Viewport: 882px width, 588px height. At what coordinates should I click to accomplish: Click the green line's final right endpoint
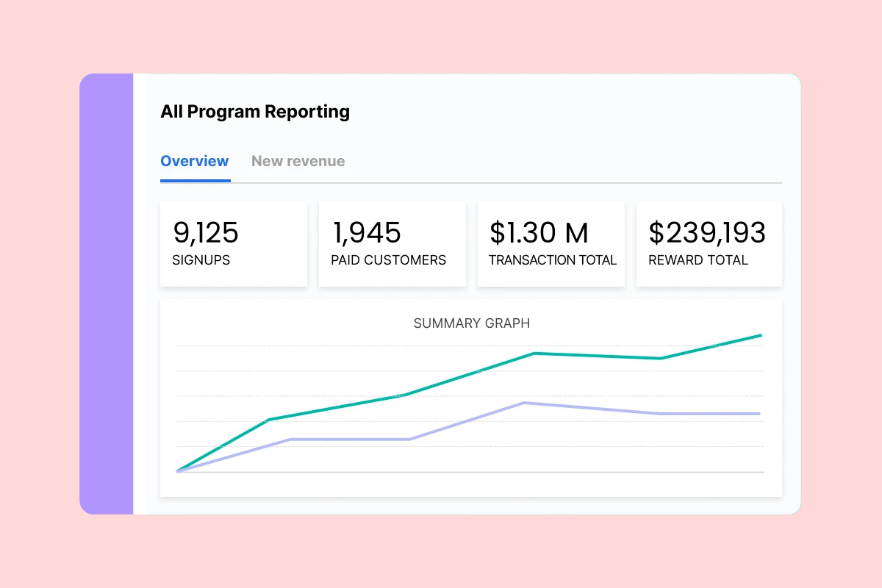coord(760,335)
